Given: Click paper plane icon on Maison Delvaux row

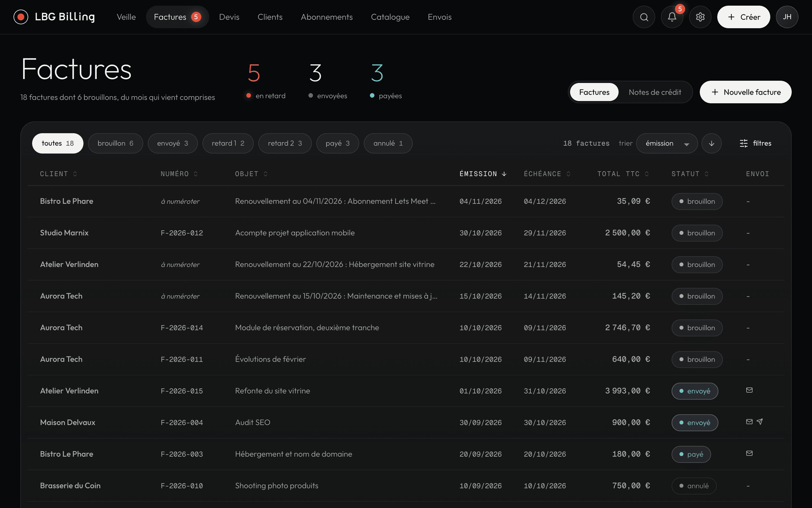Looking at the screenshot, I should pos(760,422).
